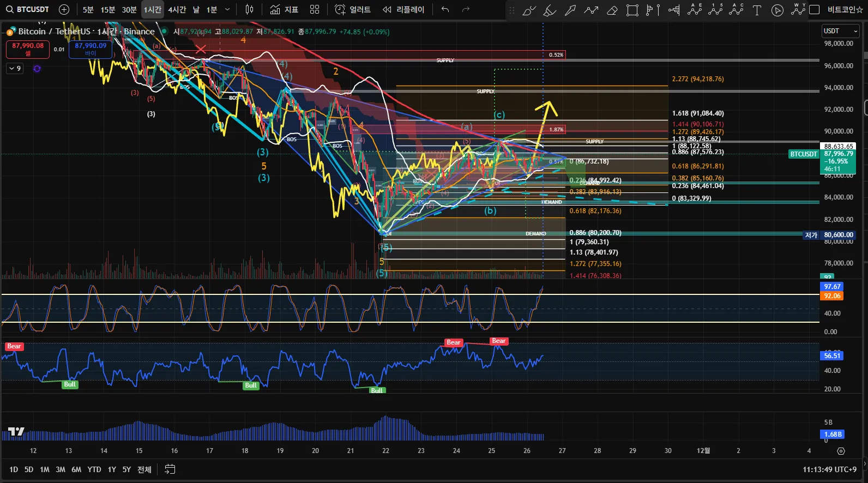Select the Highlighter tool
This screenshot has width=868, height=483.
pyautogui.click(x=550, y=10)
